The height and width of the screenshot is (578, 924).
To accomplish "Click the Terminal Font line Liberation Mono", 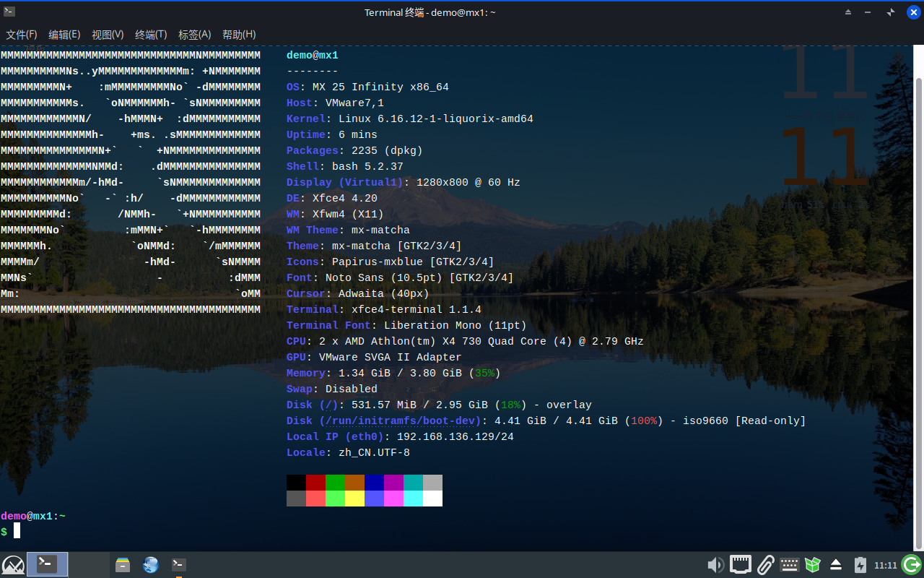I will pos(406,325).
